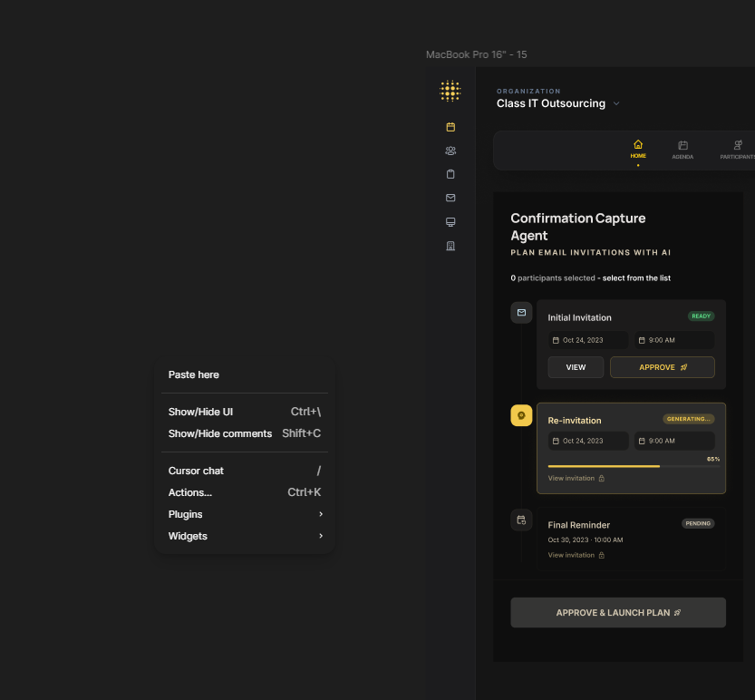Click the Initial Invitation envelope step icon
Screen dimensions: 755x700
521,313
